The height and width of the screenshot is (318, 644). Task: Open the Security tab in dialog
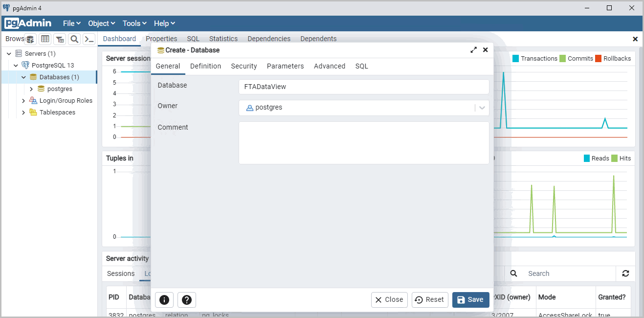[244, 66]
